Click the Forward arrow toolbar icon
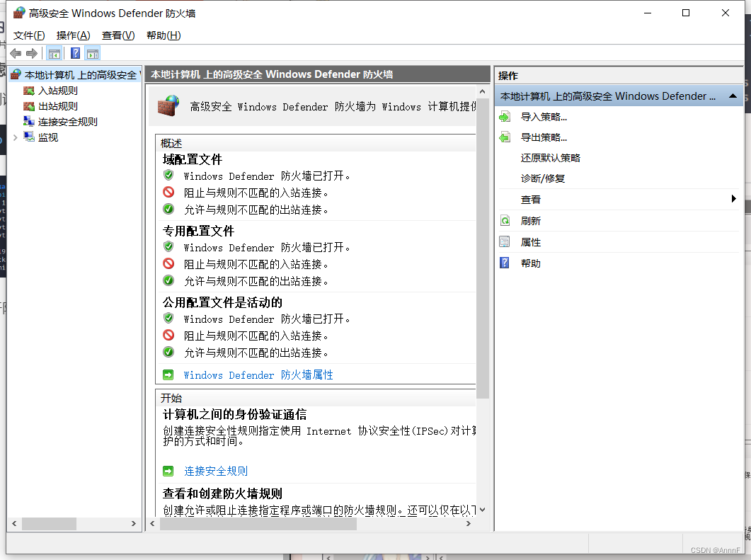Screen dimensions: 751x560 click(32, 54)
